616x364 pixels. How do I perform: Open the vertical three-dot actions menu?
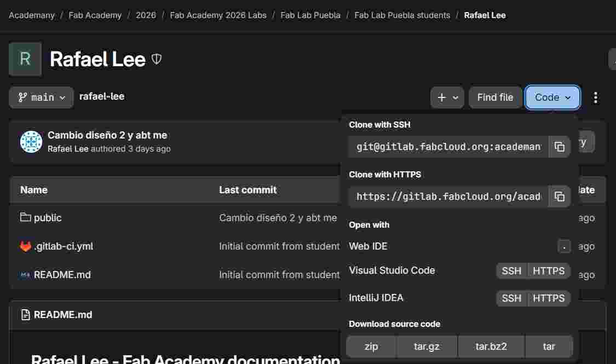(596, 97)
